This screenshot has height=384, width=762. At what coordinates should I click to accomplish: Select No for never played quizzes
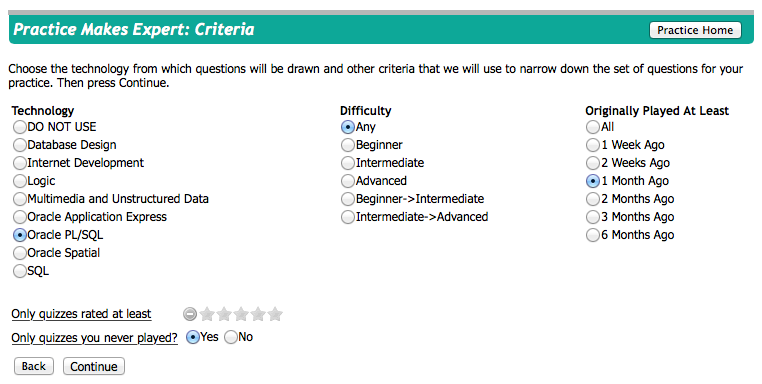coord(231,337)
